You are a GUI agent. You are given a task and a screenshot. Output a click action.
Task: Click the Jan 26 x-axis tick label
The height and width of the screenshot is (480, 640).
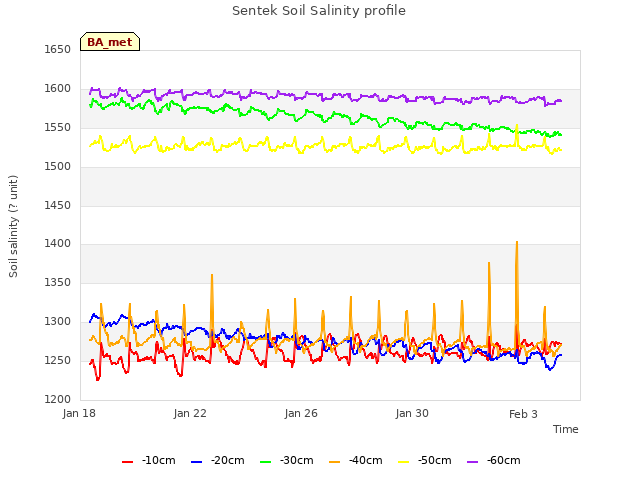[x=301, y=413]
